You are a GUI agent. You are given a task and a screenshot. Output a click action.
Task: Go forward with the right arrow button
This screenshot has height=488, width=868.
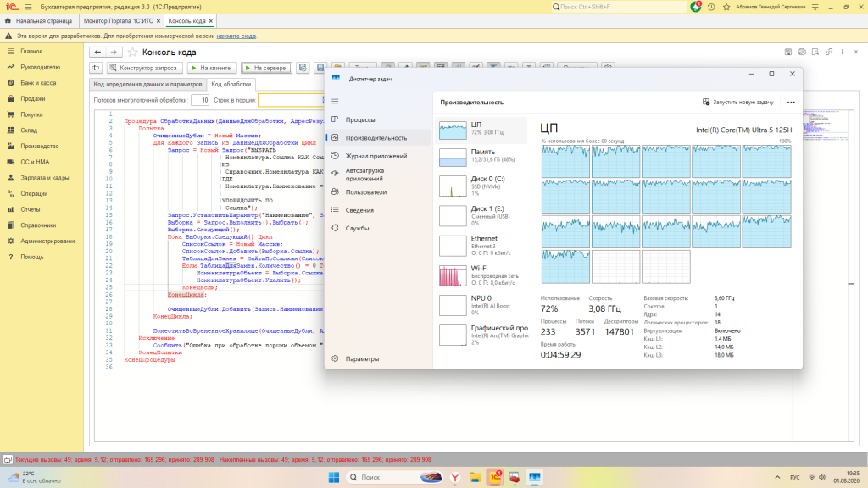coord(114,52)
